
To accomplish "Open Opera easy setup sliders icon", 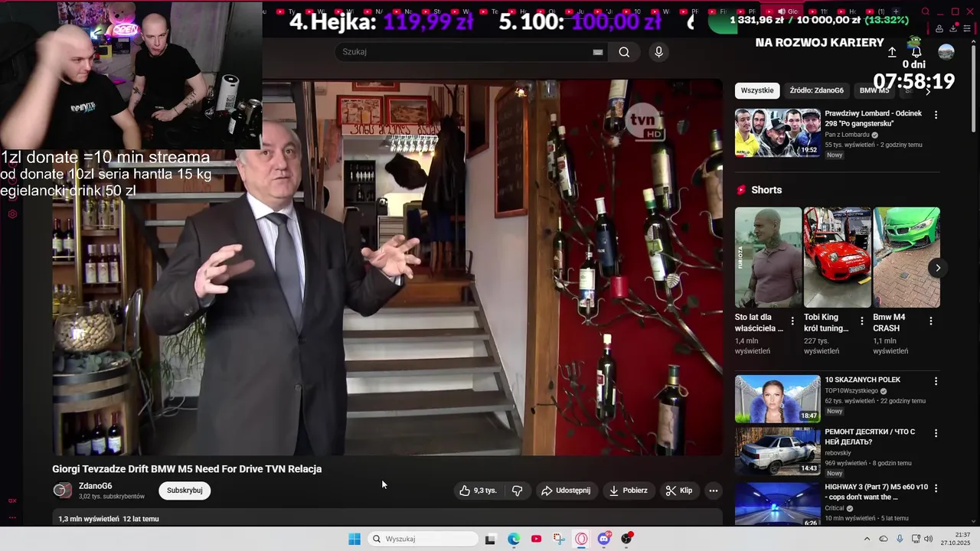I will (967, 28).
